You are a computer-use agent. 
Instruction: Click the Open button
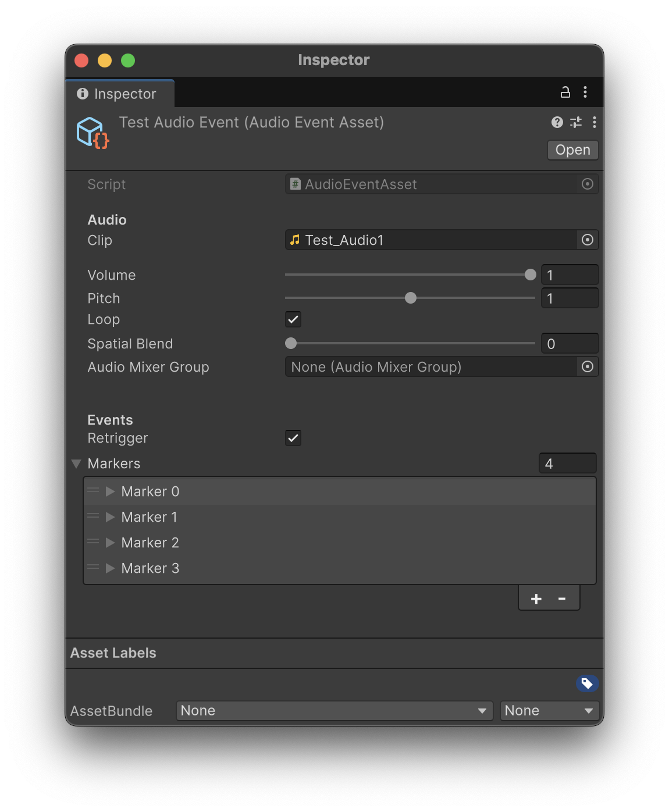(x=573, y=150)
